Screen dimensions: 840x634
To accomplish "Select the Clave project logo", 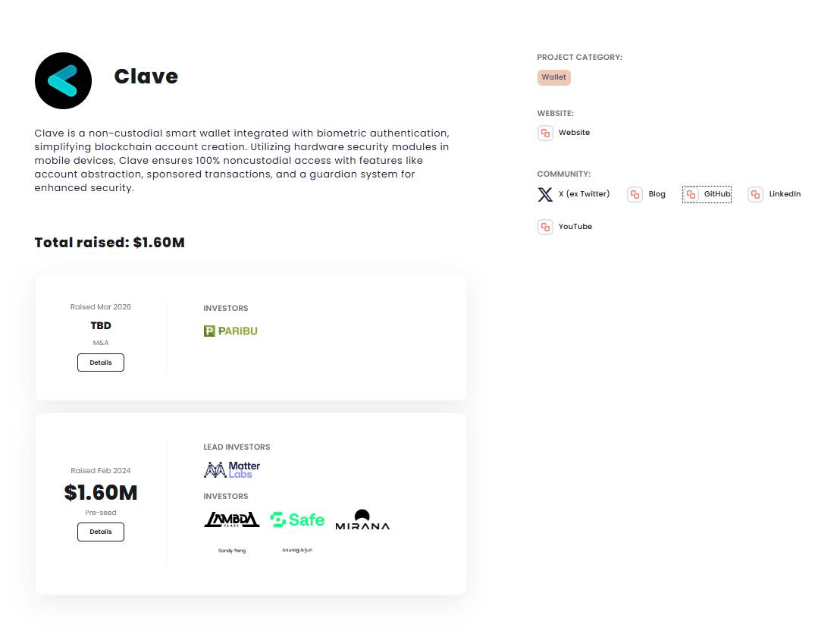I will (x=63, y=80).
